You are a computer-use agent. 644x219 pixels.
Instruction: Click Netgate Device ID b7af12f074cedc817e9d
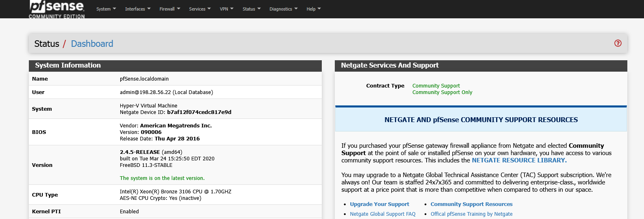point(199,112)
